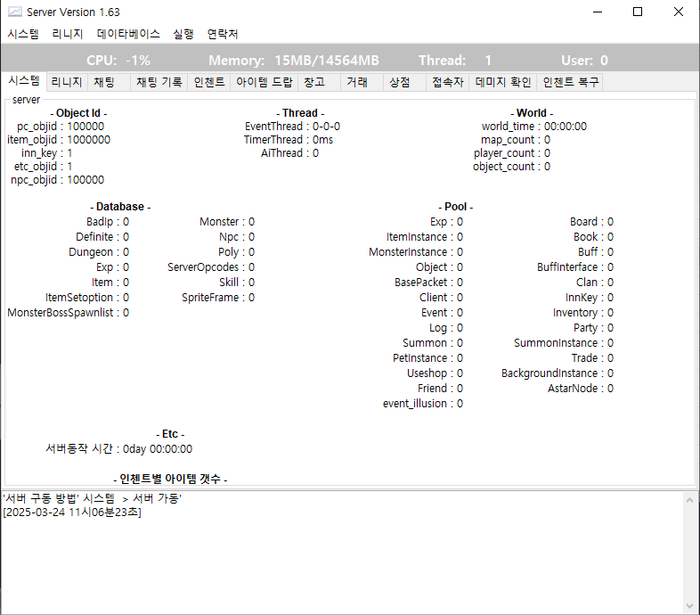Viewport: 700px width, 615px height.
Task: Click the 서버동작 시간 : 0day 00:00:00 entry
Action: tap(118, 449)
